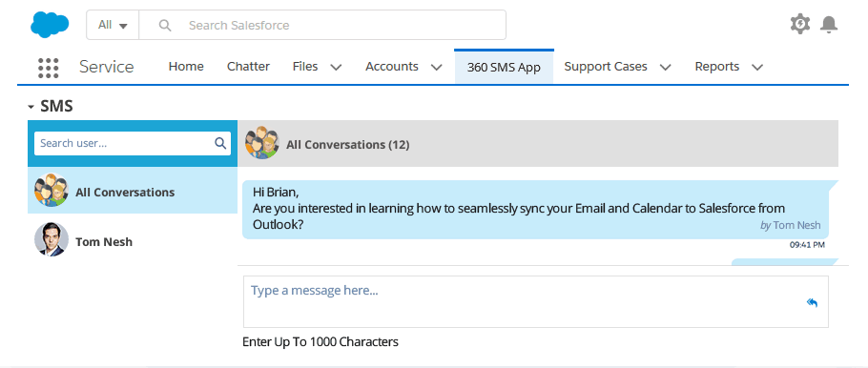Focus the Search user field

(133, 143)
